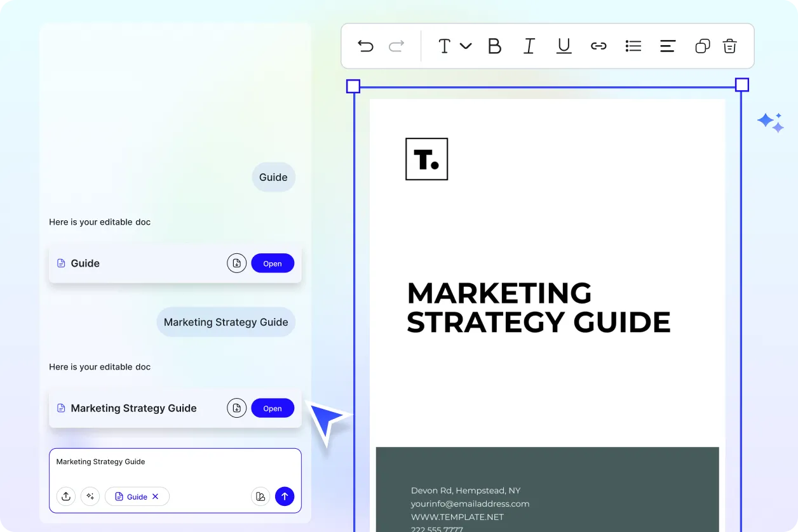Duplicate the selected element

(x=702, y=46)
